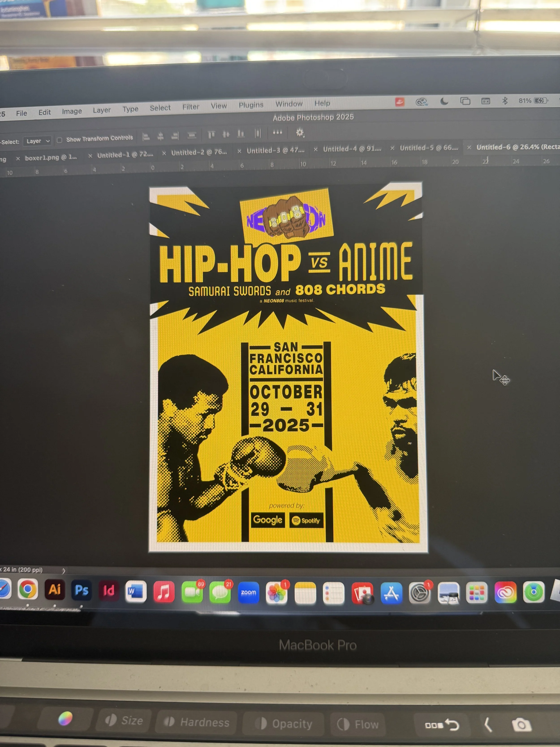Click the align right edges icon
The width and height of the screenshot is (560, 747).
(175, 136)
